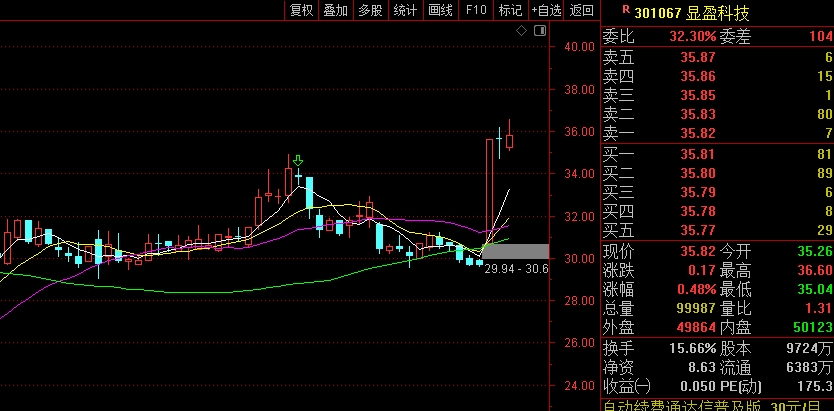Select 卖四 price 35.86
The image size is (834, 411).
(698, 76)
